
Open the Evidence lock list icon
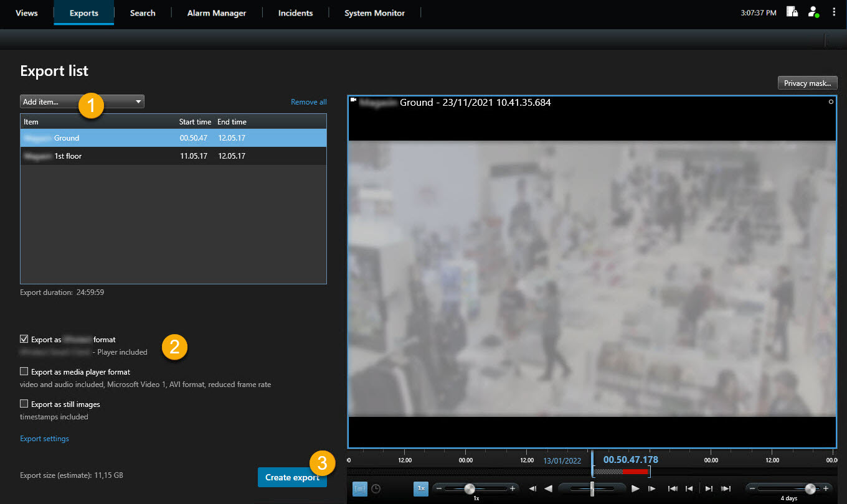[x=792, y=12]
